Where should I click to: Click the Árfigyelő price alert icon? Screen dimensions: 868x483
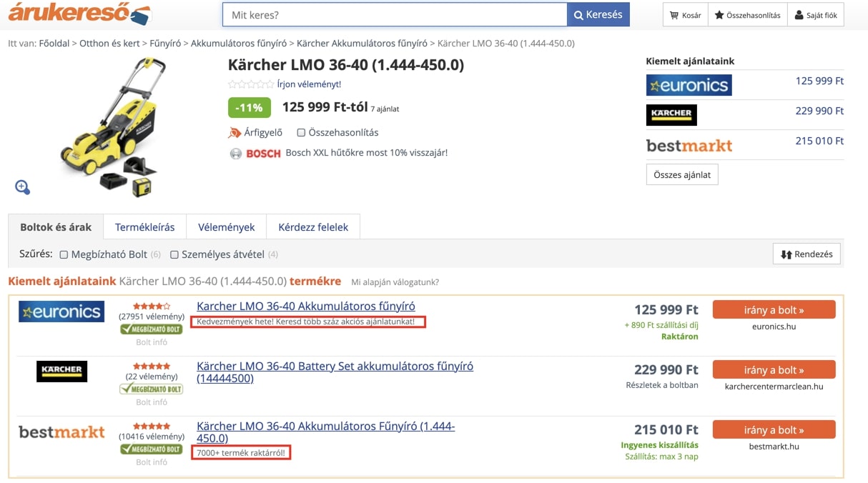point(235,133)
